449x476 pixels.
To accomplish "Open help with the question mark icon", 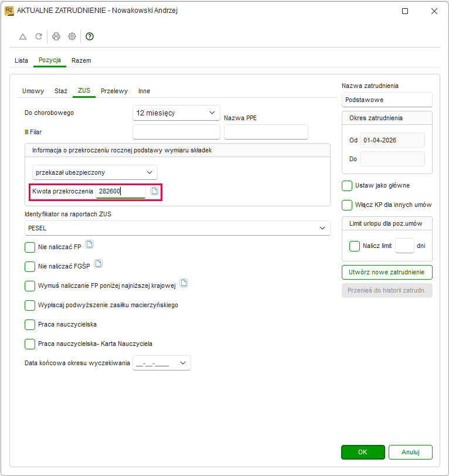I will click(x=90, y=36).
